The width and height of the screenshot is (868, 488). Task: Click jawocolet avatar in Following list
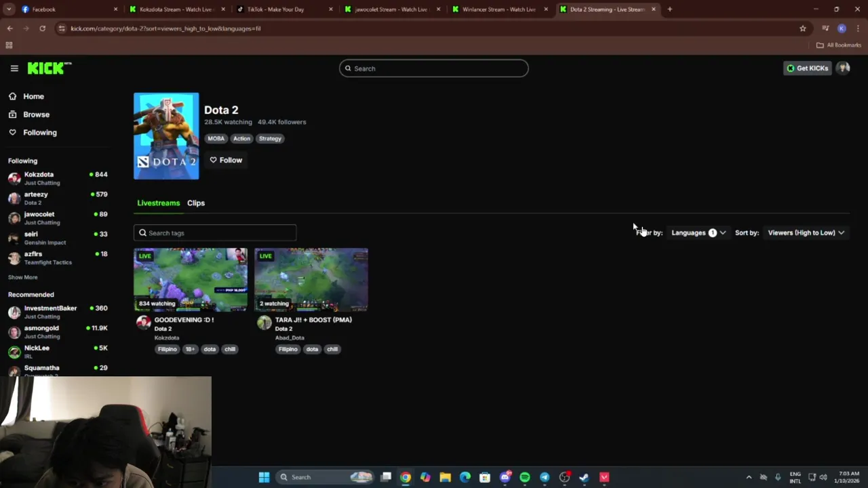point(14,218)
